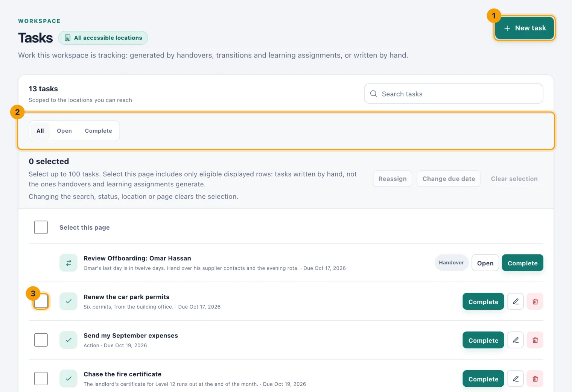Viewport: 572px width, 392px height.
Task: Click the Handover badge on Omar Hassan task
Action: 452,263
